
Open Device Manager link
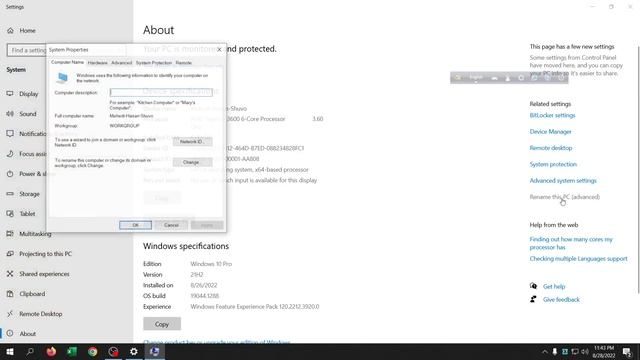[550, 132]
